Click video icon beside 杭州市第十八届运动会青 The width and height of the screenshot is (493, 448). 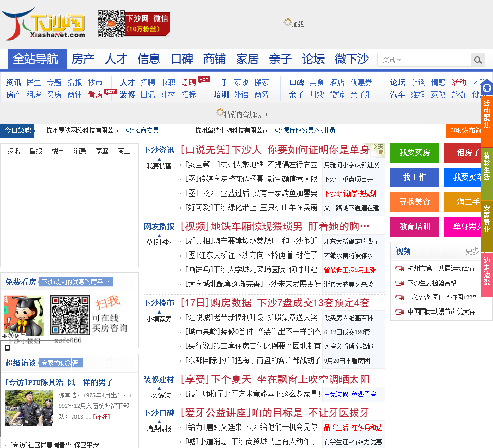(400, 268)
